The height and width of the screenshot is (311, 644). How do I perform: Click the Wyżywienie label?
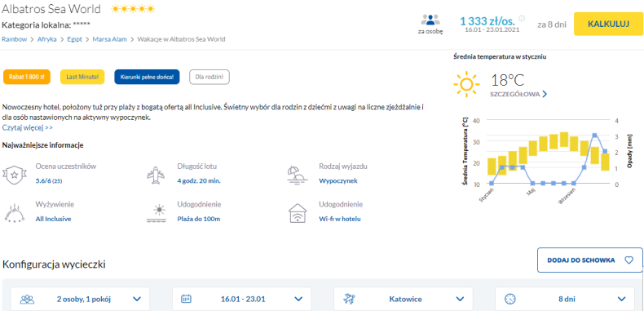55,204
